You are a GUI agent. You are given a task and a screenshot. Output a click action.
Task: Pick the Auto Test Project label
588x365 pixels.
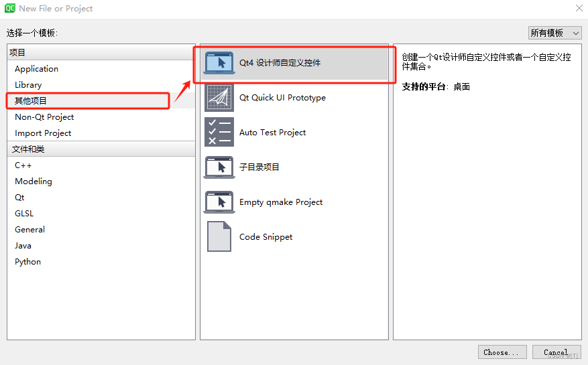pyautogui.click(x=272, y=133)
